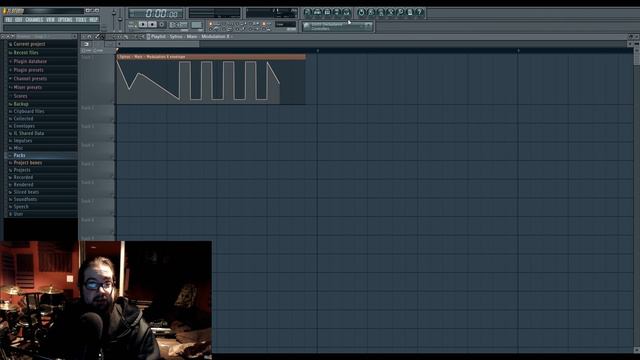Click the second icon in the second shortcut group

(x=371, y=12)
